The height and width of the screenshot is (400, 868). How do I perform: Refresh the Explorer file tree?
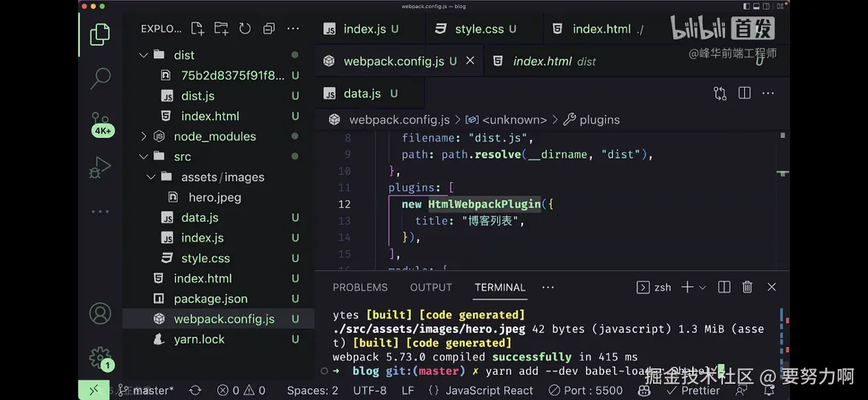pos(245,29)
